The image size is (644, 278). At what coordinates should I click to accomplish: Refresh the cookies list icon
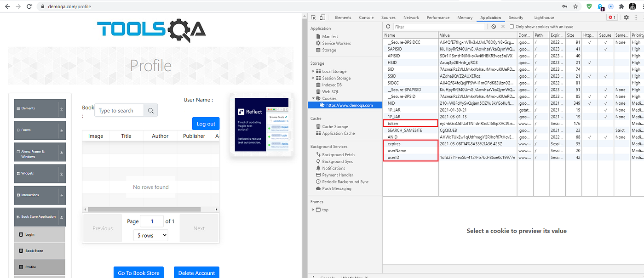388,27
